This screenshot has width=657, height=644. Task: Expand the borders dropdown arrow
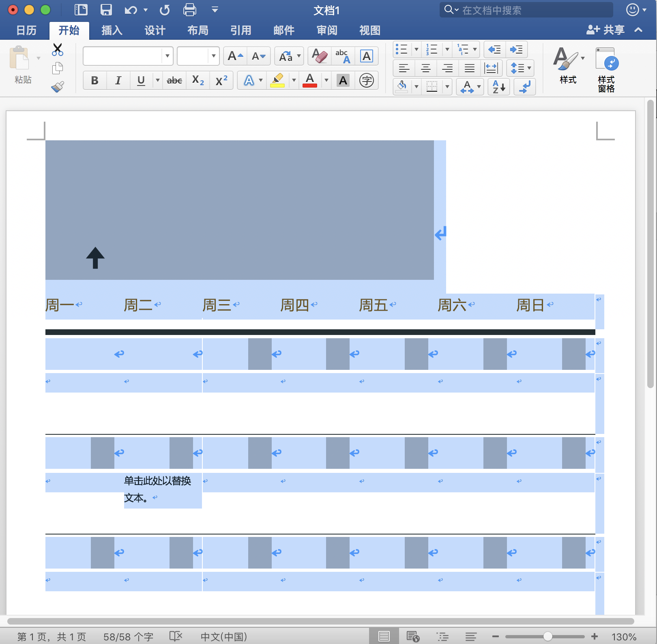click(x=447, y=86)
